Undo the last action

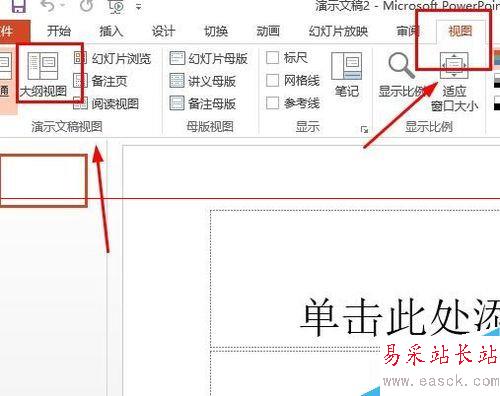[x=48, y=6]
